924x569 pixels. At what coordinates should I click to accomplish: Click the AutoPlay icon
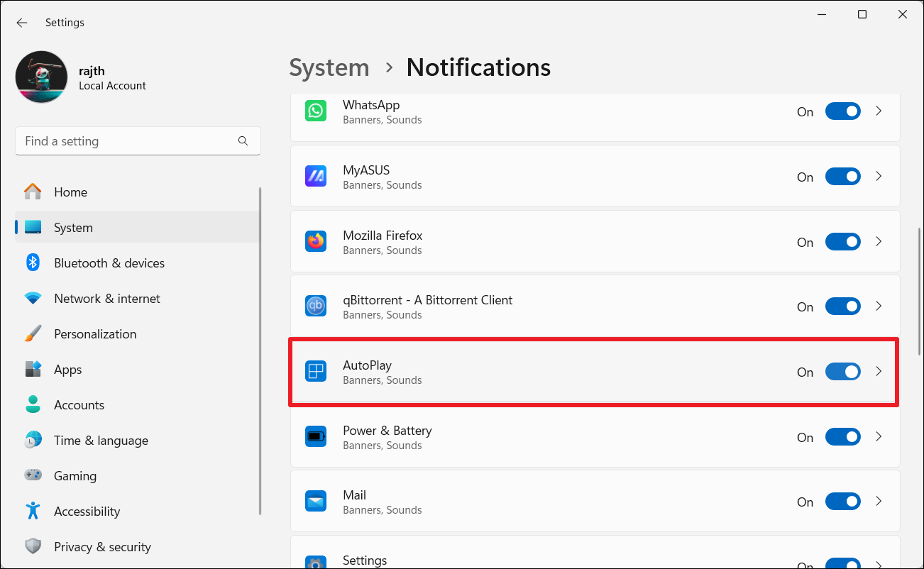tap(316, 372)
